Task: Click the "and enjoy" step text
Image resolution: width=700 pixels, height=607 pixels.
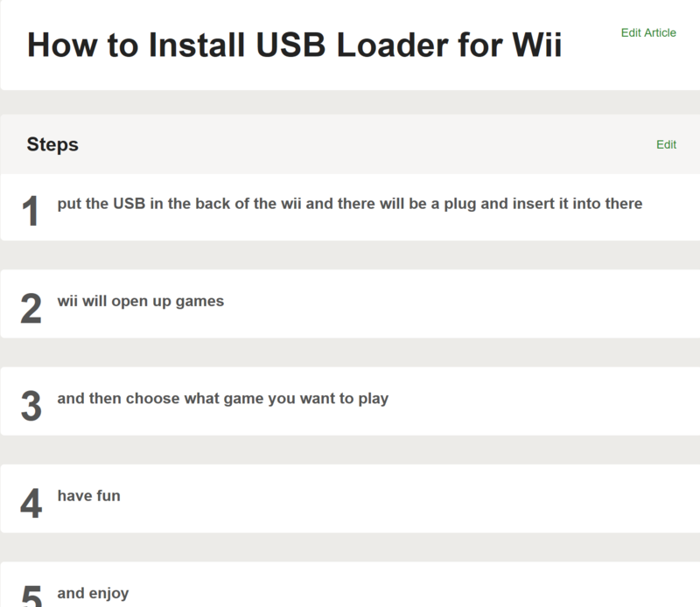Action: click(93, 593)
